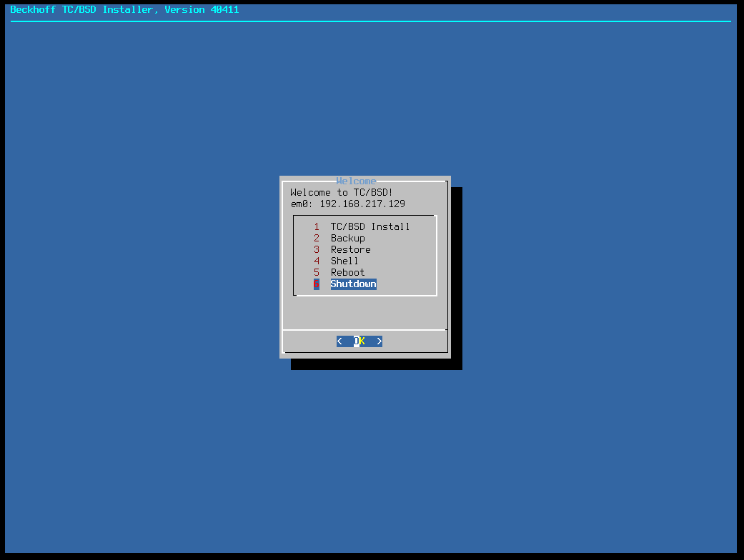Choose the Reboot entry
This screenshot has width=744, height=560.
pyautogui.click(x=339, y=272)
